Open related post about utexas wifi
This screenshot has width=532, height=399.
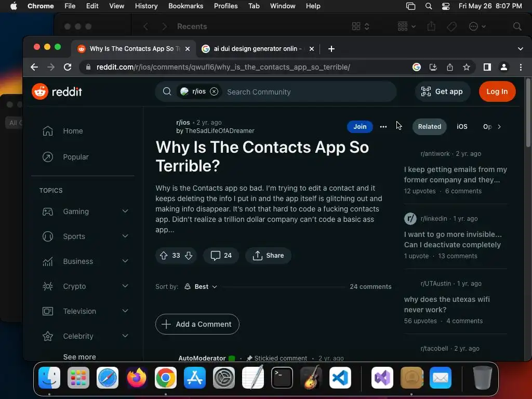(446, 304)
